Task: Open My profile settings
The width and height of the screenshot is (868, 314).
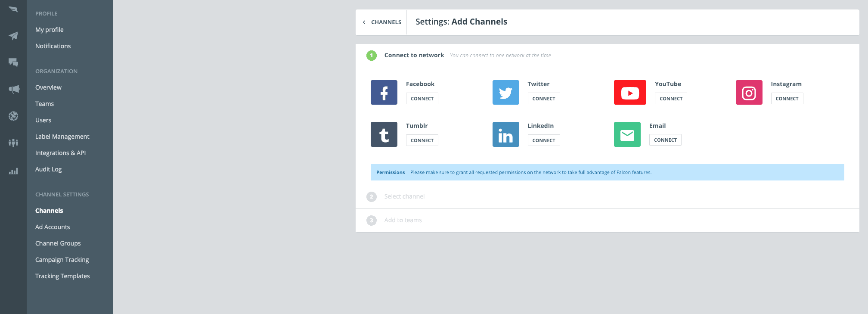Action: pos(50,30)
